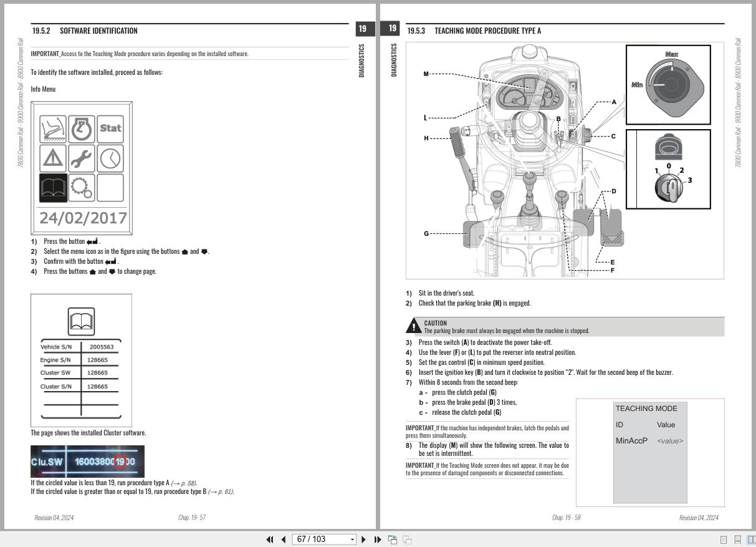This screenshot has width=756, height=547.
Task: Click the '19.5.2 SOFTWARE IDENTIFICATION' heading
Action: (x=85, y=31)
